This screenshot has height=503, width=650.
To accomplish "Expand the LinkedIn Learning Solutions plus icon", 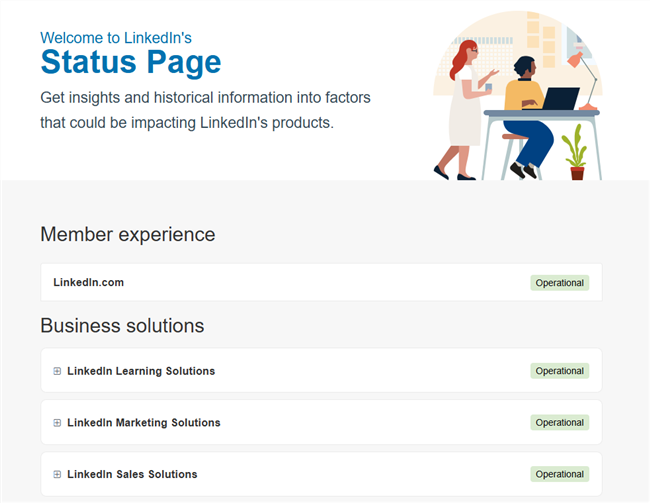I will coord(57,371).
